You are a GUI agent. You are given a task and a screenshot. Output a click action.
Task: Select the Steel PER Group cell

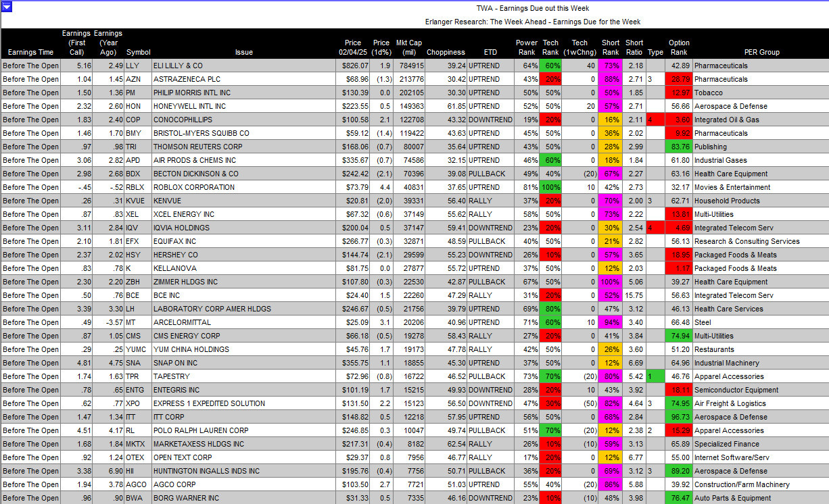pyautogui.click(x=761, y=322)
